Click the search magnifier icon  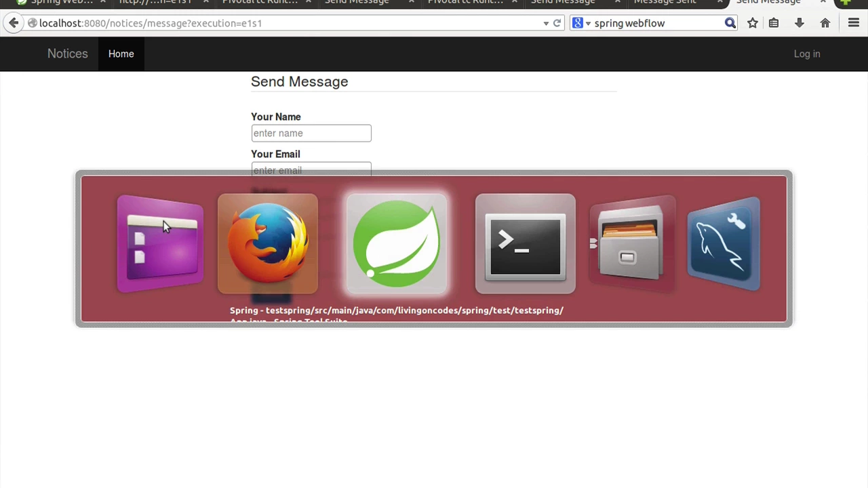pos(730,23)
